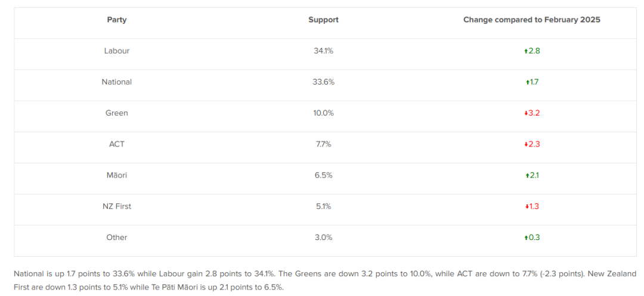Click the green up arrow beside 2.1
Image resolution: width=644 pixels, height=296 pixels.
pos(527,176)
